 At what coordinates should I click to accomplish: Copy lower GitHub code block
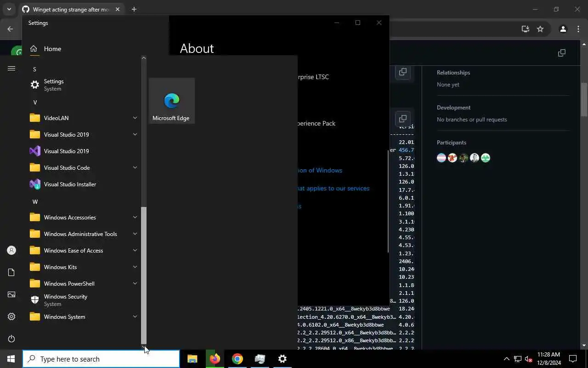[403, 119]
